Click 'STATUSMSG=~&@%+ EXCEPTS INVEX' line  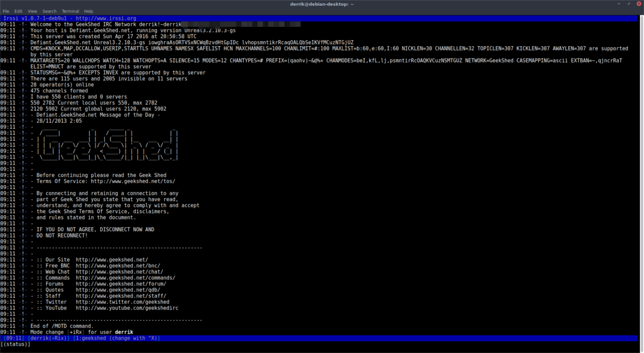[118, 72]
